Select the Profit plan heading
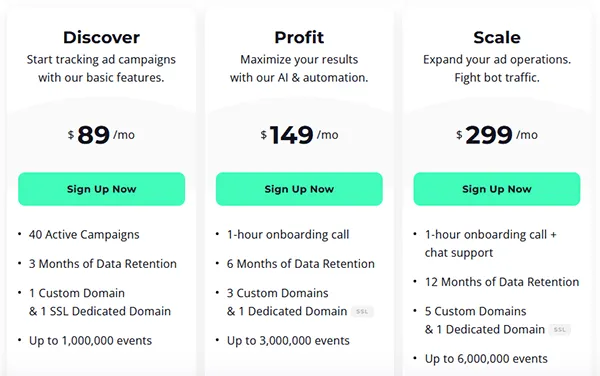600x376 pixels. click(x=299, y=37)
